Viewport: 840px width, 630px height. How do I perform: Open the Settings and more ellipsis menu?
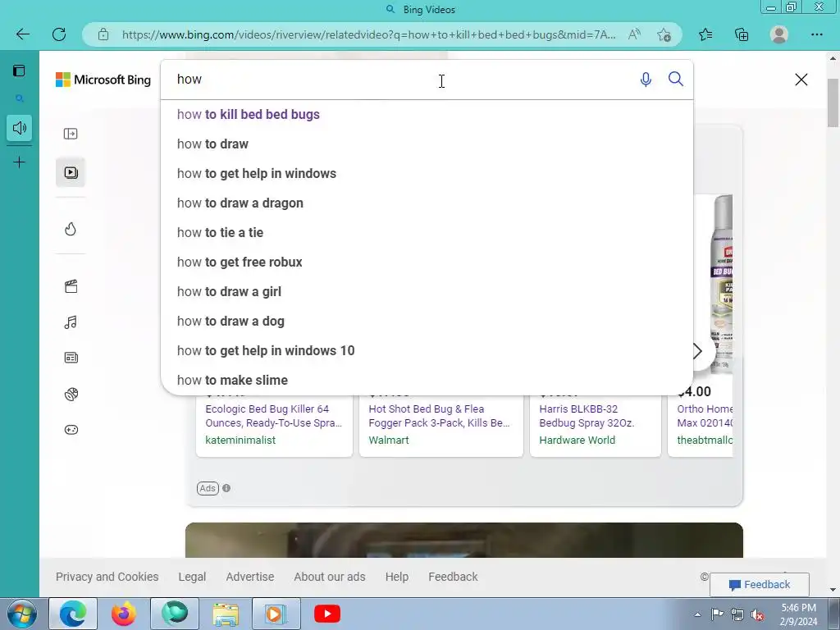click(816, 34)
